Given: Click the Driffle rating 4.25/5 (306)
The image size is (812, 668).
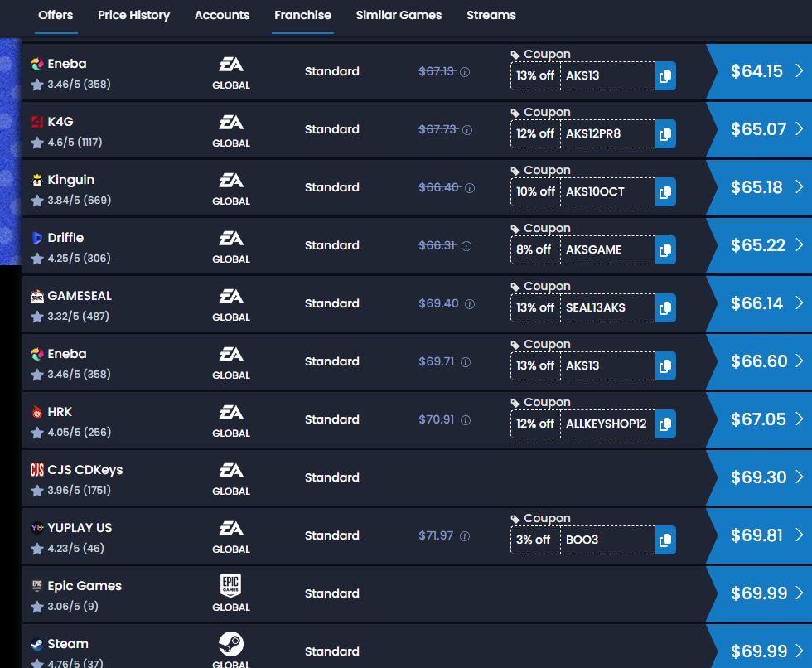Looking at the screenshot, I should (x=79, y=259).
